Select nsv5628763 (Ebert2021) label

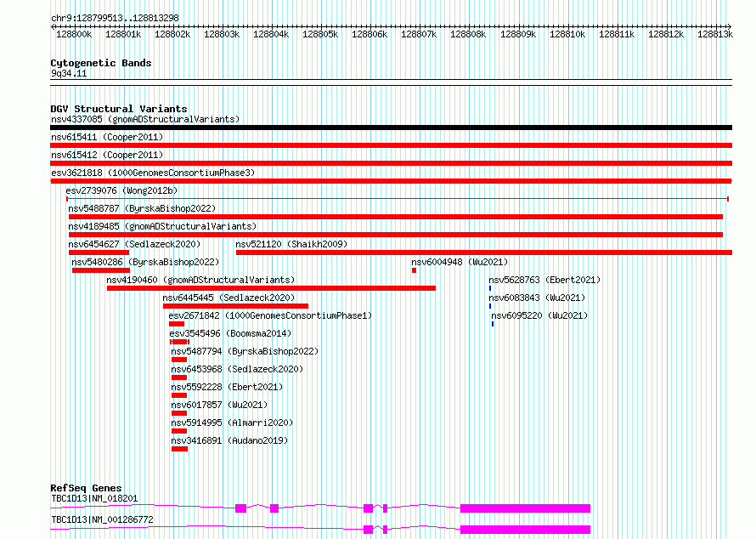544,280
